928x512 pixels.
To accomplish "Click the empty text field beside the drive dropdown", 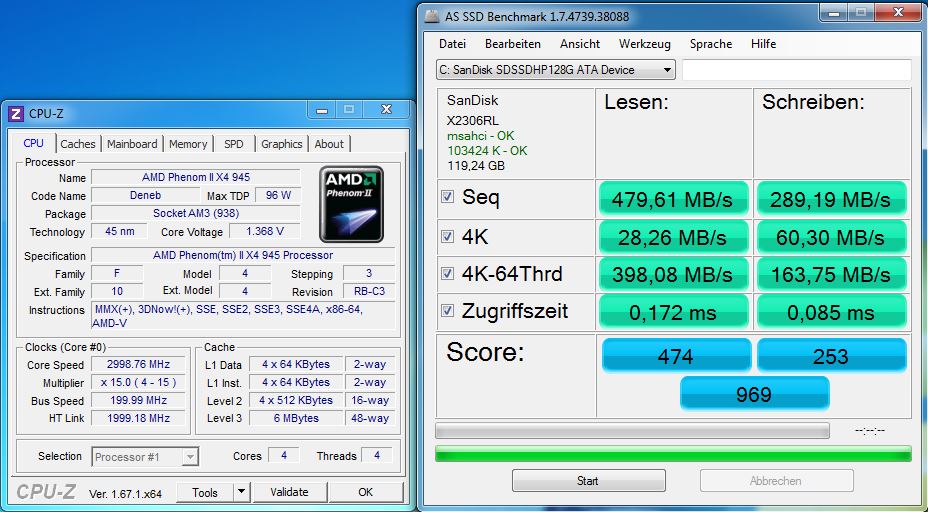I will (x=797, y=70).
